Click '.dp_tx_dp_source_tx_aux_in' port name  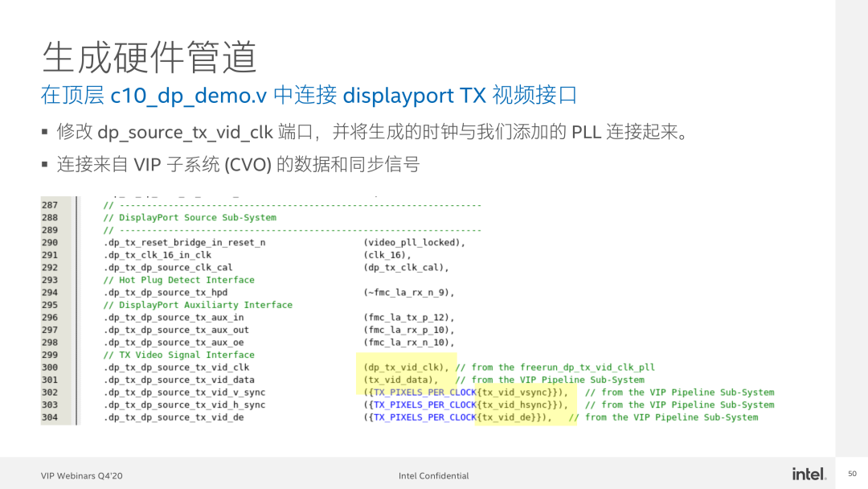(x=174, y=318)
